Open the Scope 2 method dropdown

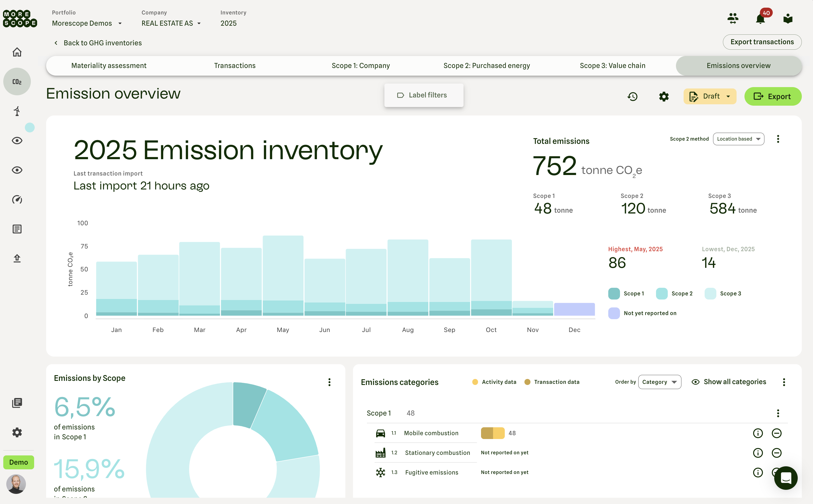(x=738, y=139)
